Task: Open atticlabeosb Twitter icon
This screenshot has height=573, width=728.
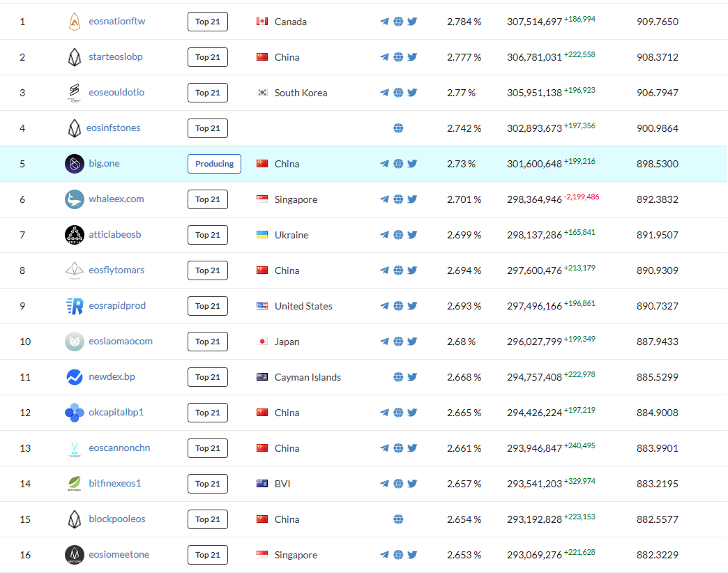Action: (412, 235)
